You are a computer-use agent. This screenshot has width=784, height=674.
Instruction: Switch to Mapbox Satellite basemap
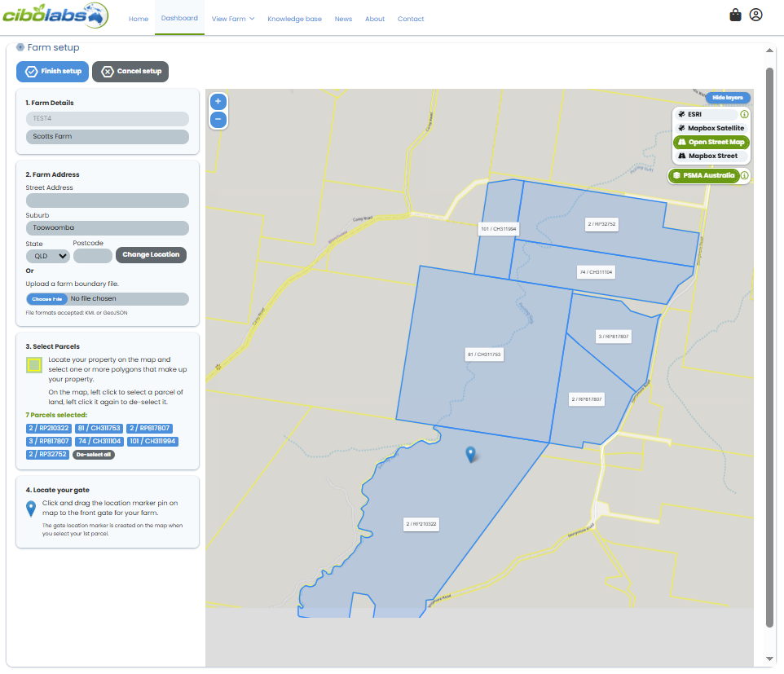[710, 128]
